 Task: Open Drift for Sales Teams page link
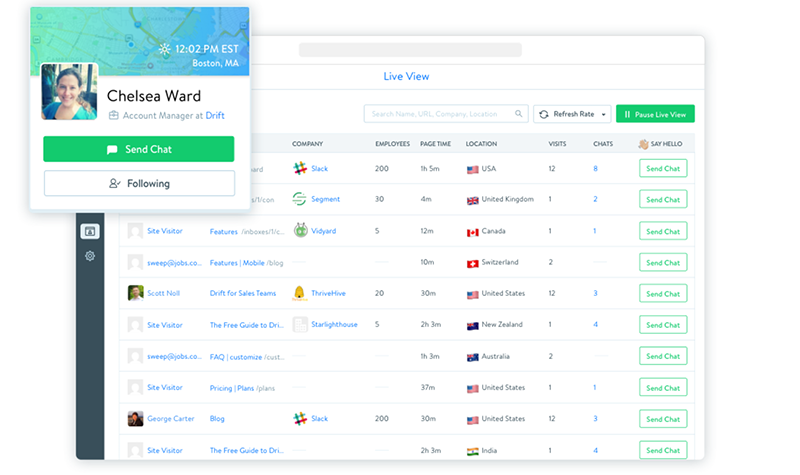tap(243, 294)
